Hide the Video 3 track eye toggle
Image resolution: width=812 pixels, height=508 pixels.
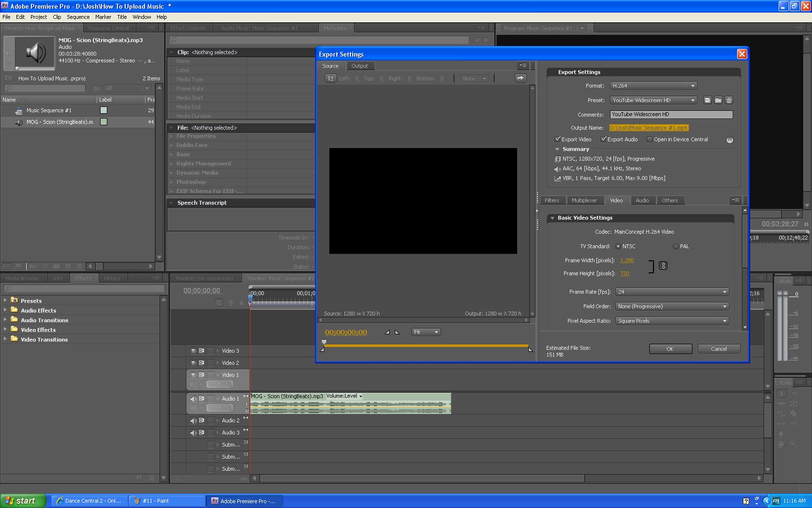click(x=193, y=351)
